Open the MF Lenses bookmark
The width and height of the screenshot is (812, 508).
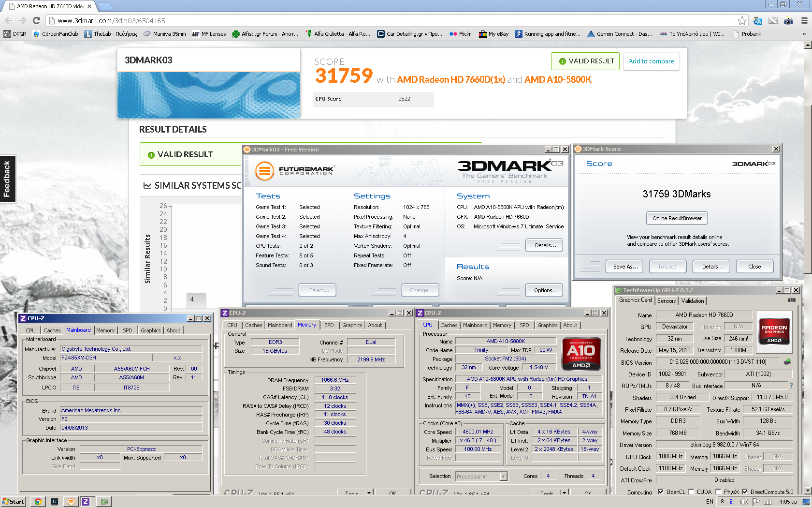click(x=209, y=34)
